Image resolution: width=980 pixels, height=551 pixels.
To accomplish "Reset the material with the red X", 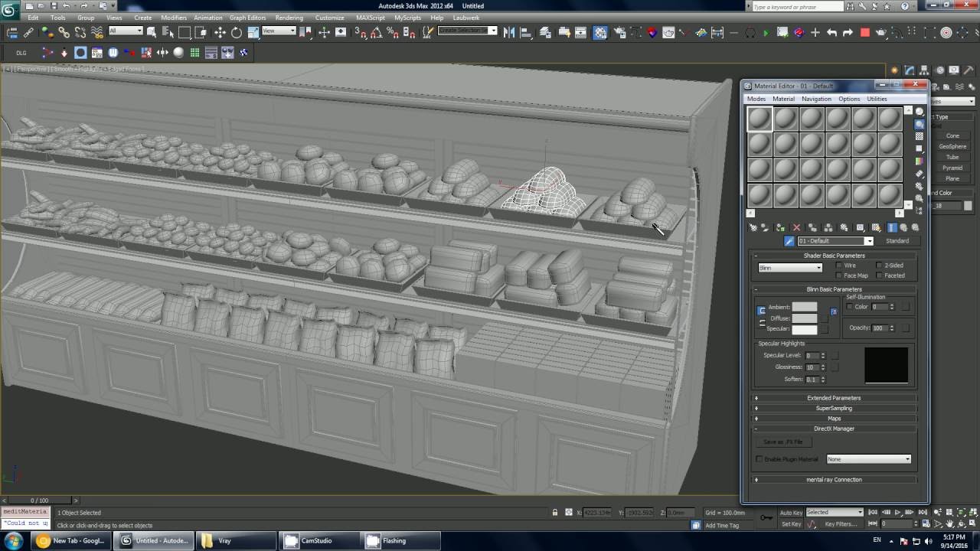I will (x=796, y=227).
